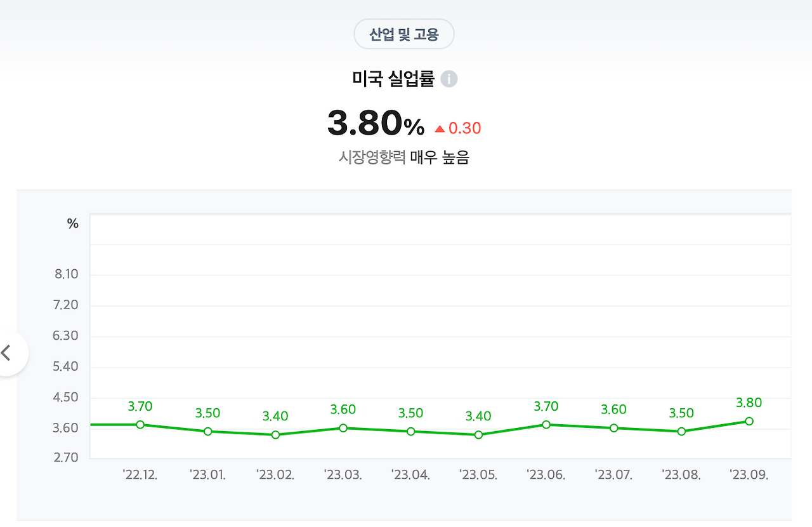
Task: Select the 산업 및 고용 category tab
Action: [404, 34]
